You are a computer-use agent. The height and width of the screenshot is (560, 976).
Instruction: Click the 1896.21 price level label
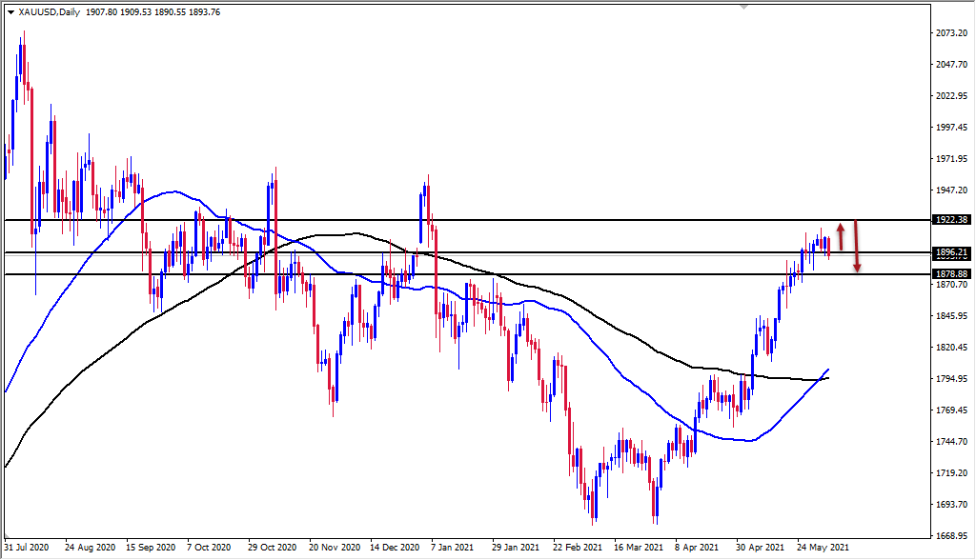point(952,252)
